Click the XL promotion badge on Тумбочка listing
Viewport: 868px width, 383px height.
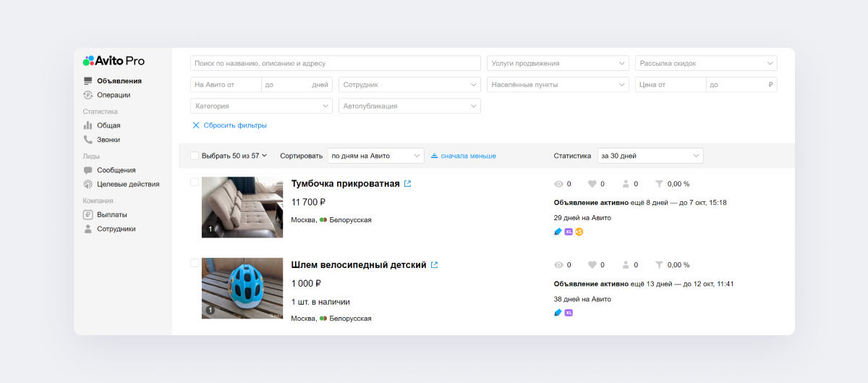pos(569,232)
